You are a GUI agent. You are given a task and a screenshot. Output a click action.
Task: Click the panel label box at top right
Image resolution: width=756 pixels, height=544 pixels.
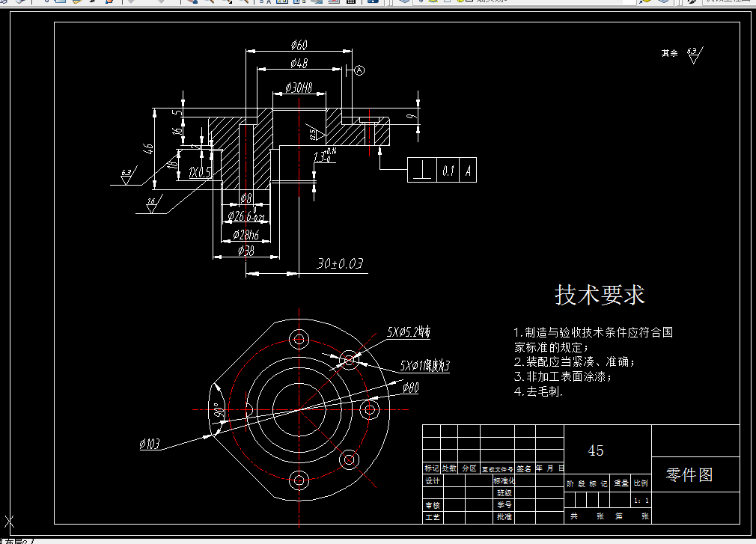(x=730, y=4)
